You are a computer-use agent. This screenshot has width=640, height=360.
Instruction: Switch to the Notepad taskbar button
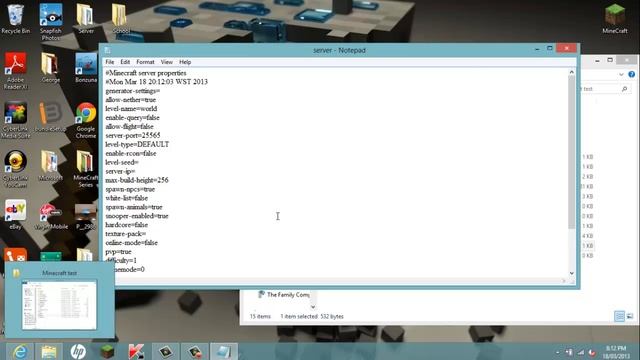click(x=224, y=351)
